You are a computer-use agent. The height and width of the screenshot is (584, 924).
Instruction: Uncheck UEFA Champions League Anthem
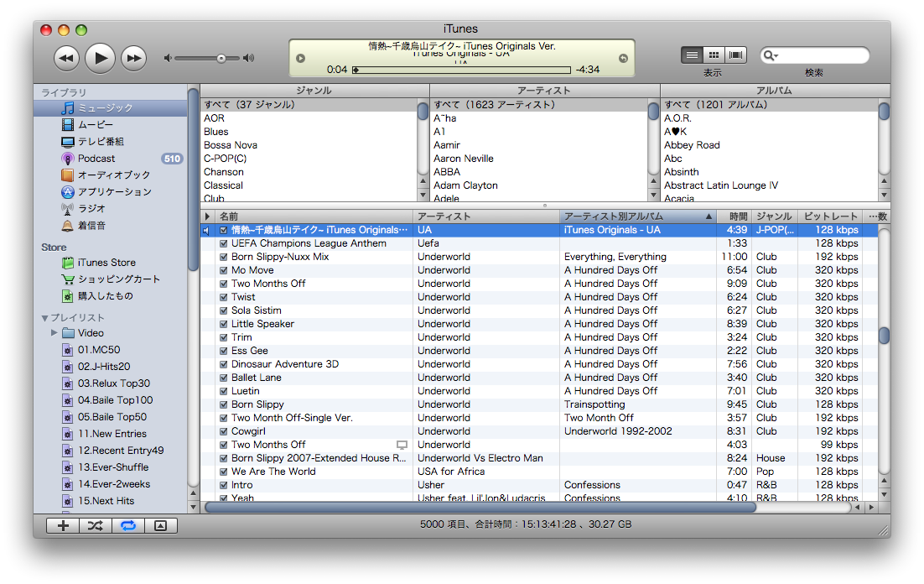pyautogui.click(x=223, y=243)
